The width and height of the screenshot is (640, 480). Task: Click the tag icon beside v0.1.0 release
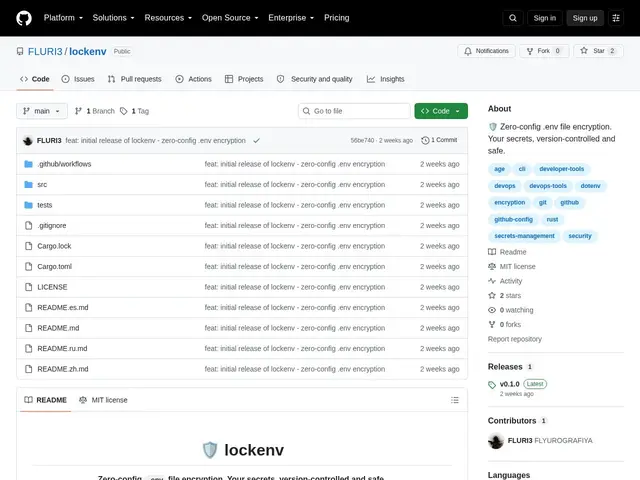(492, 384)
